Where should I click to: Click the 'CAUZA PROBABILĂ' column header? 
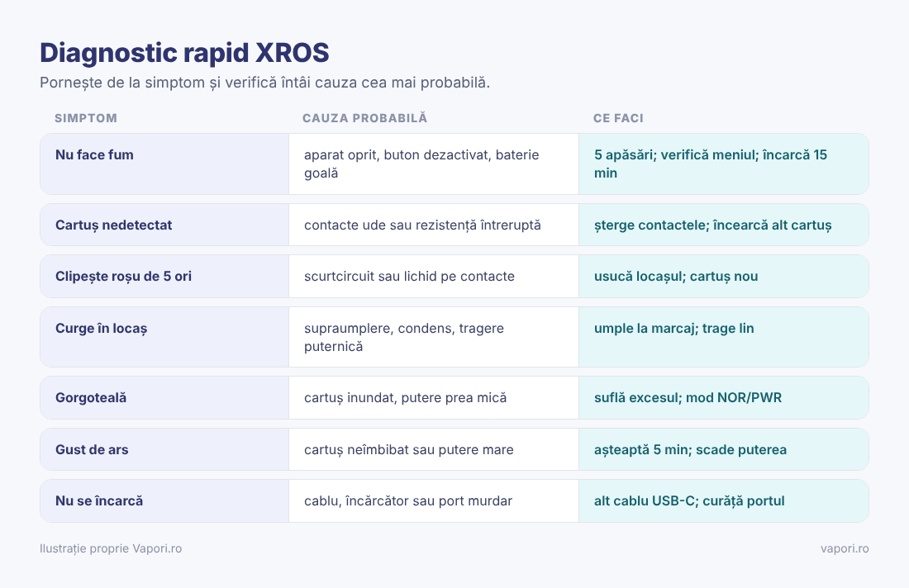[x=364, y=118]
